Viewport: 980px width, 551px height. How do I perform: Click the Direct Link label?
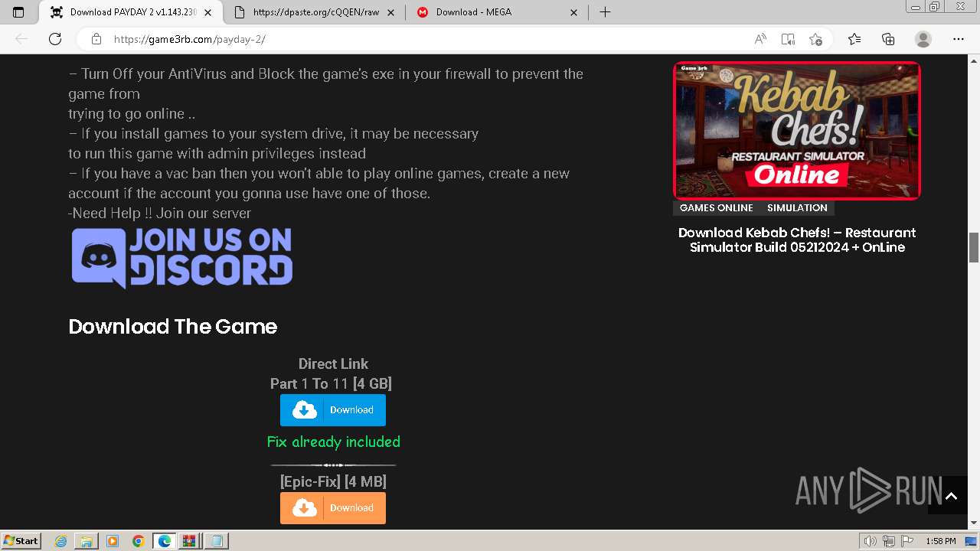point(333,364)
